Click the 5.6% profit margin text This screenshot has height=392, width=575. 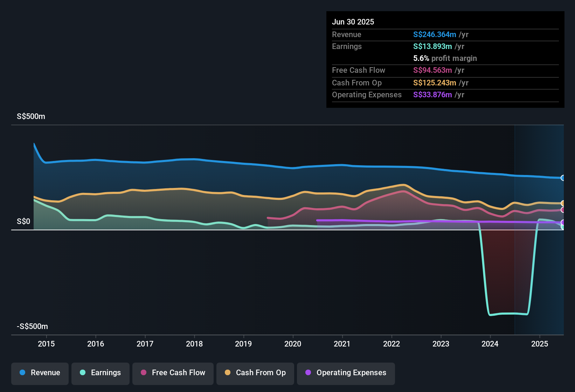(445, 58)
